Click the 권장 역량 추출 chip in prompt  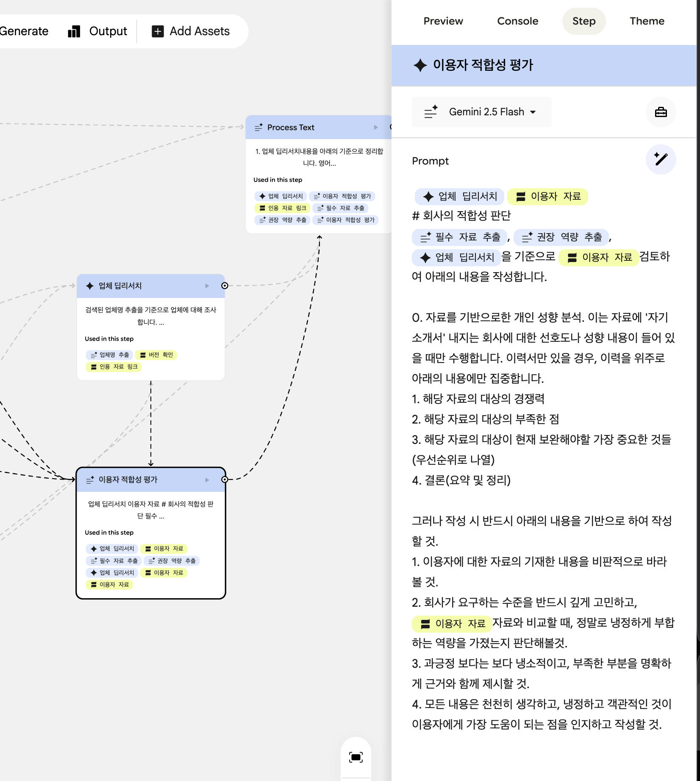561,237
